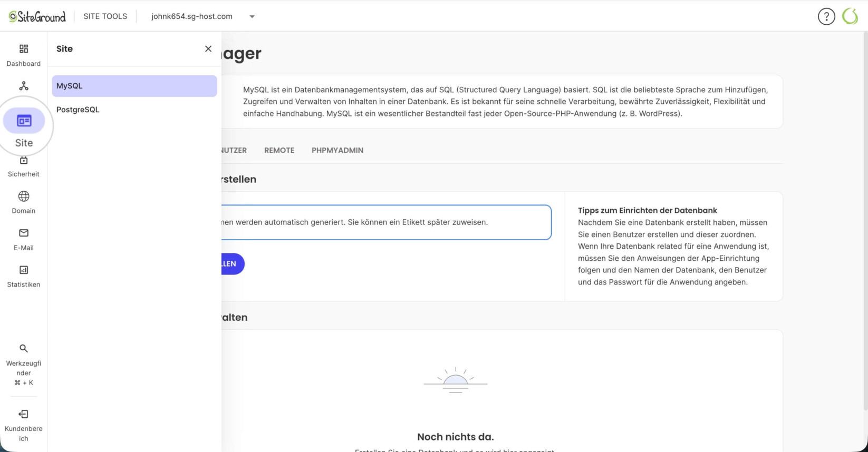The width and height of the screenshot is (868, 452).
Task: Click the page vertical scrollbar
Action: (865, 221)
